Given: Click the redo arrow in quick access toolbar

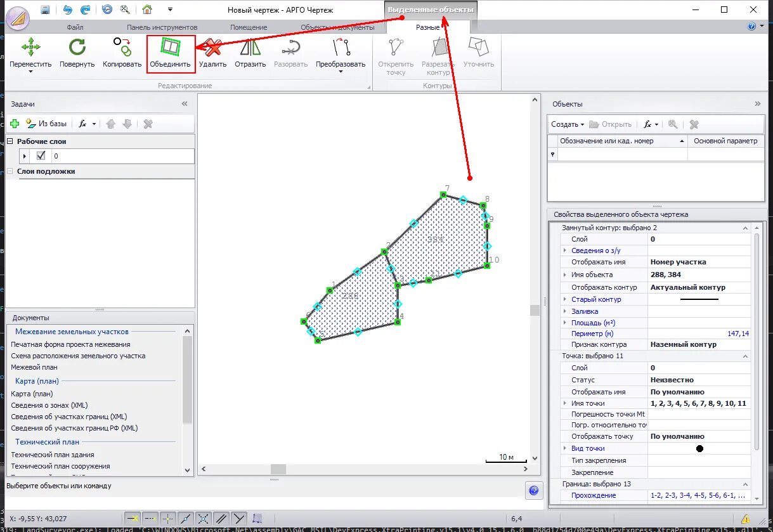Looking at the screenshot, I should tap(85, 10).
